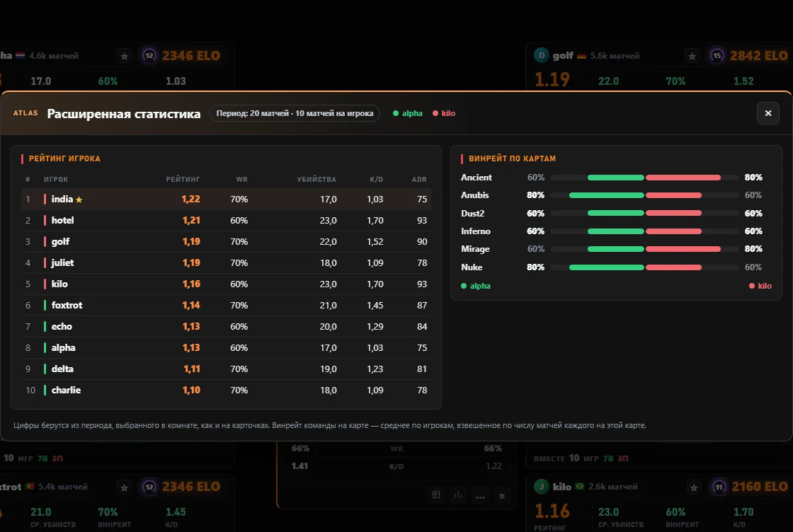Click the kilo legend below the map winrate bars
Screen dimensions: 793x532
[x=760, y=286]
